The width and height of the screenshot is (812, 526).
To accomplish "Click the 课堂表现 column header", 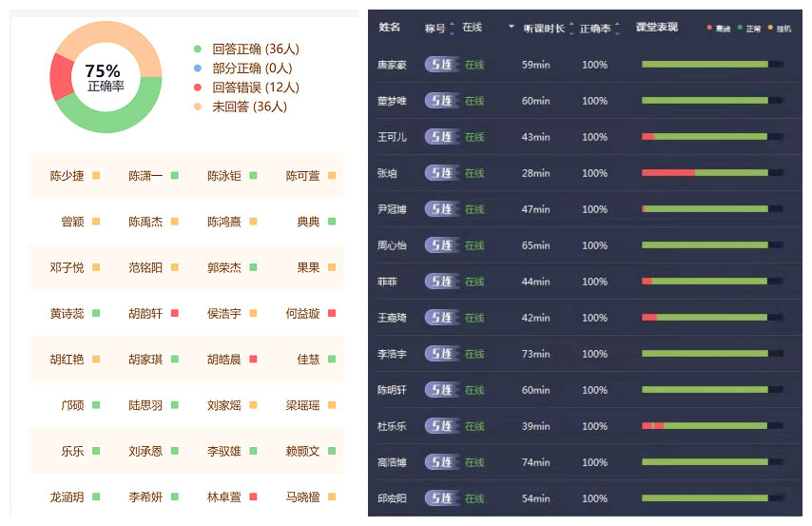I will (x=657, y=28).
